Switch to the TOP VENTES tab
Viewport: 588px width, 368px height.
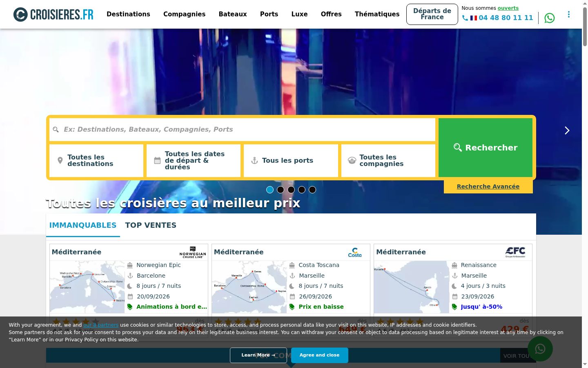[151, 225]
